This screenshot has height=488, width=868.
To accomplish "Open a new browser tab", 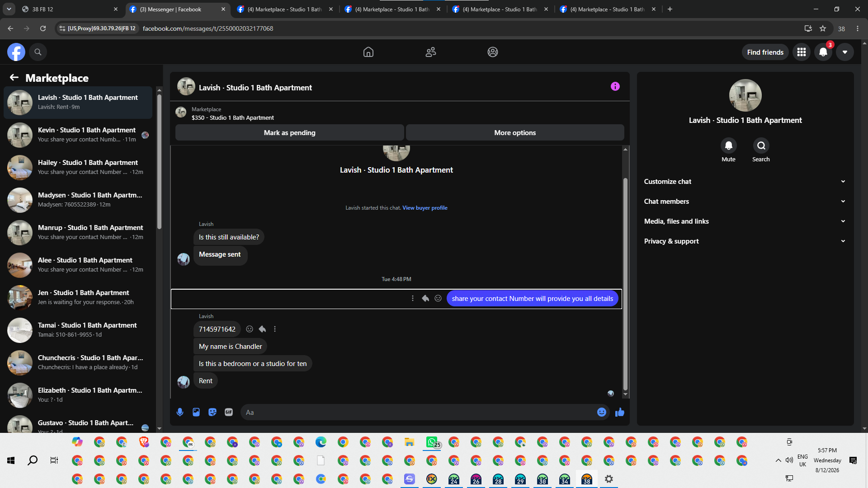I will tap(670, 9).
